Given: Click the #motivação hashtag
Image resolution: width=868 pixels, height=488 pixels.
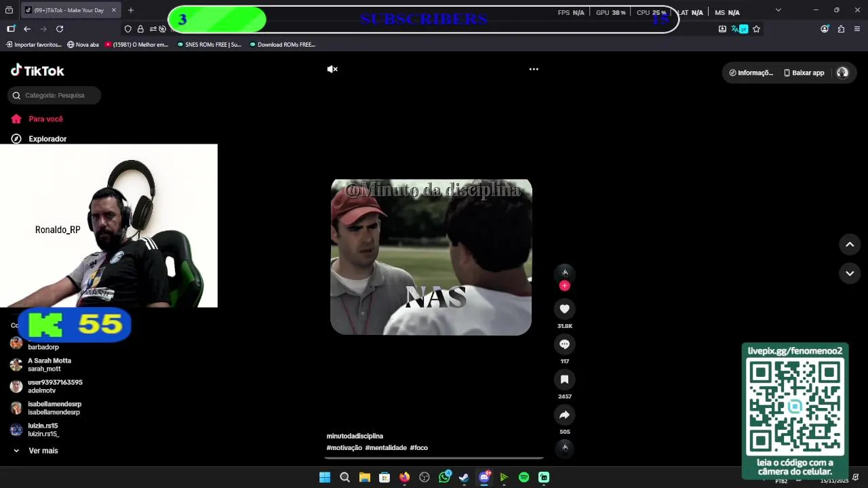Looking at the screenshot, I should (344, 448).
